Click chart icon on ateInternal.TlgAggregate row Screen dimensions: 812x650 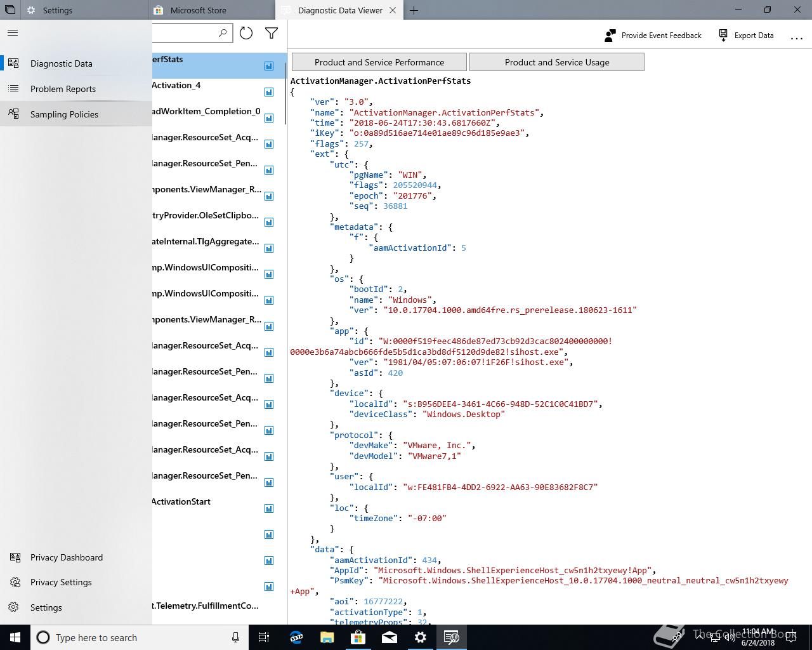[269, 248]
